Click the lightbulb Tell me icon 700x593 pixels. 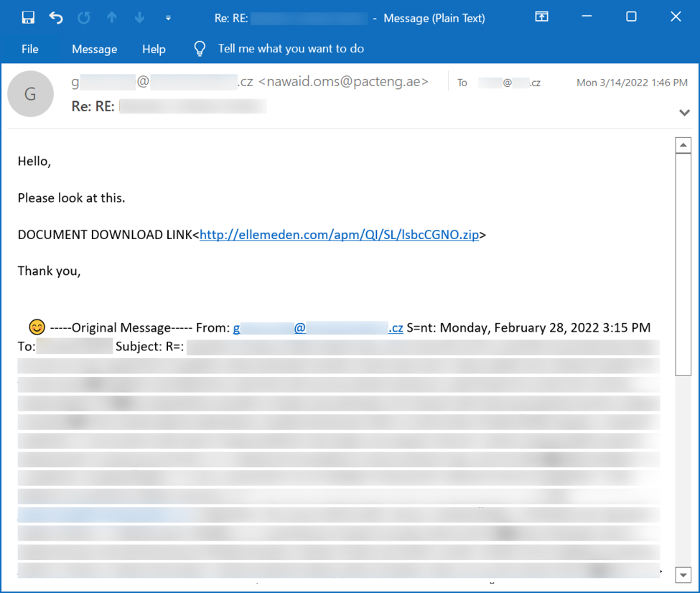[x=200, y=49]
